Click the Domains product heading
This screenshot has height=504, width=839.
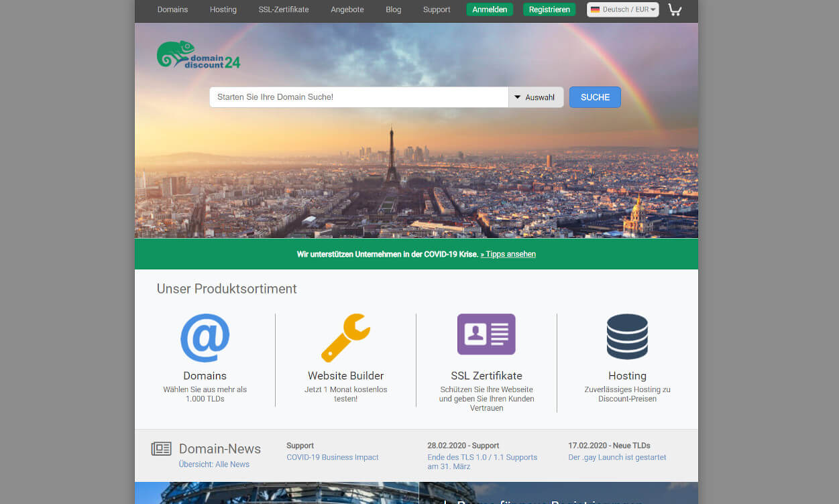tap(205, 376)
